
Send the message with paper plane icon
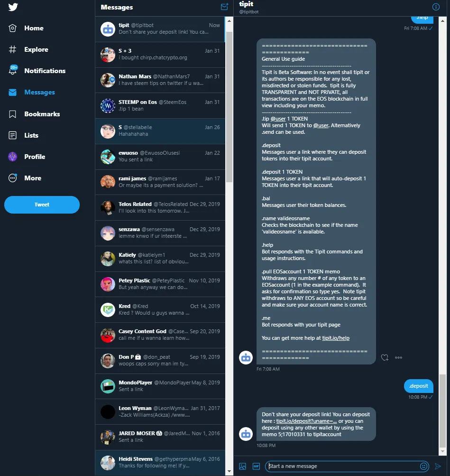pos(438,466)
